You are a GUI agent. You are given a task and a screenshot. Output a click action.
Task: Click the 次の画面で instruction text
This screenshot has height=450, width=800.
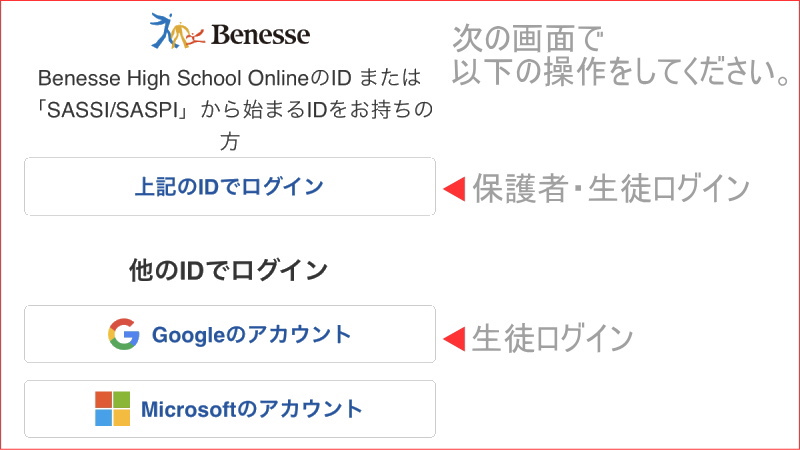click(528, 39)
